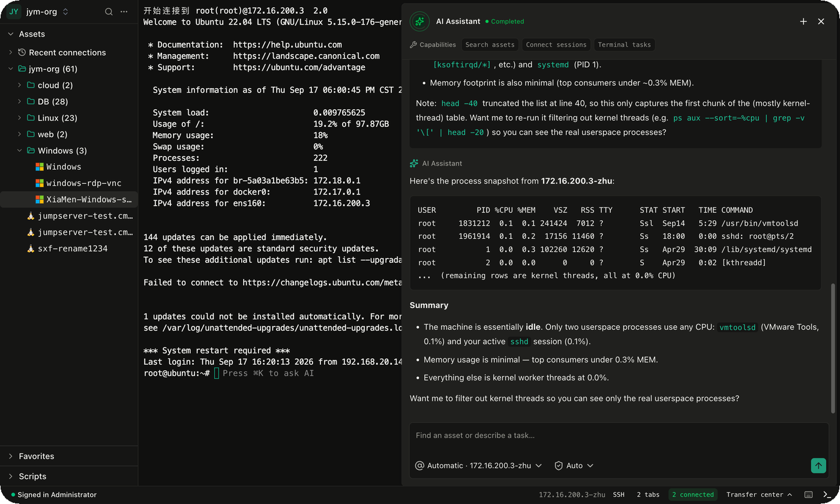Click the search icon in sidebar header
Screen dimensions: 840x504
coord(109,11)
